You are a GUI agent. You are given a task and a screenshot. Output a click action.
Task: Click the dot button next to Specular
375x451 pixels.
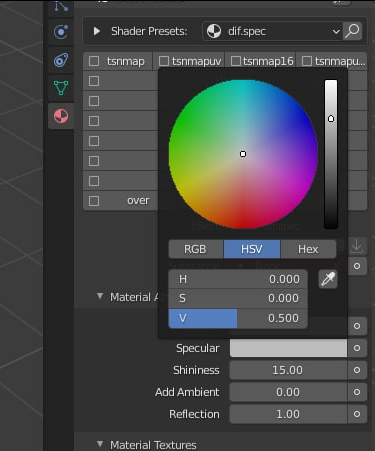[x=357, y=348]
